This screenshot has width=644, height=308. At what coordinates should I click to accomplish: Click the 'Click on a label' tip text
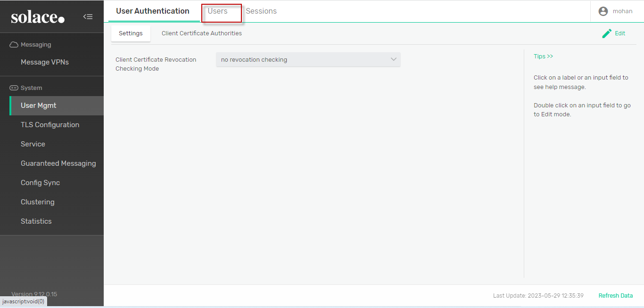point(581,82)
